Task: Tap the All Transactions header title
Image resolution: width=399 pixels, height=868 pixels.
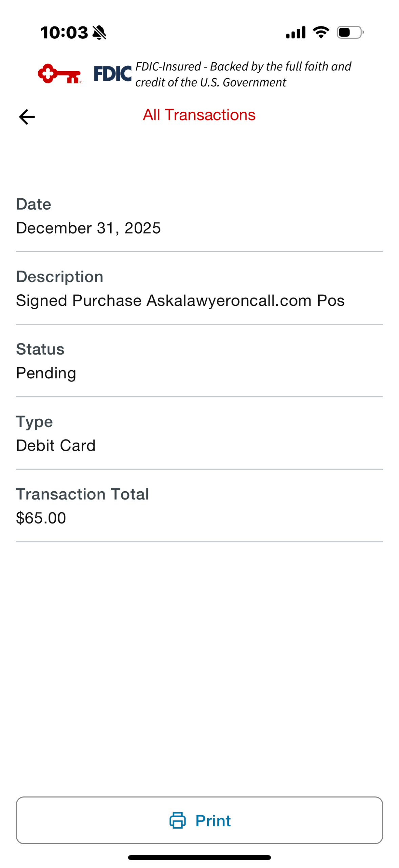Action: pos(199,115)
